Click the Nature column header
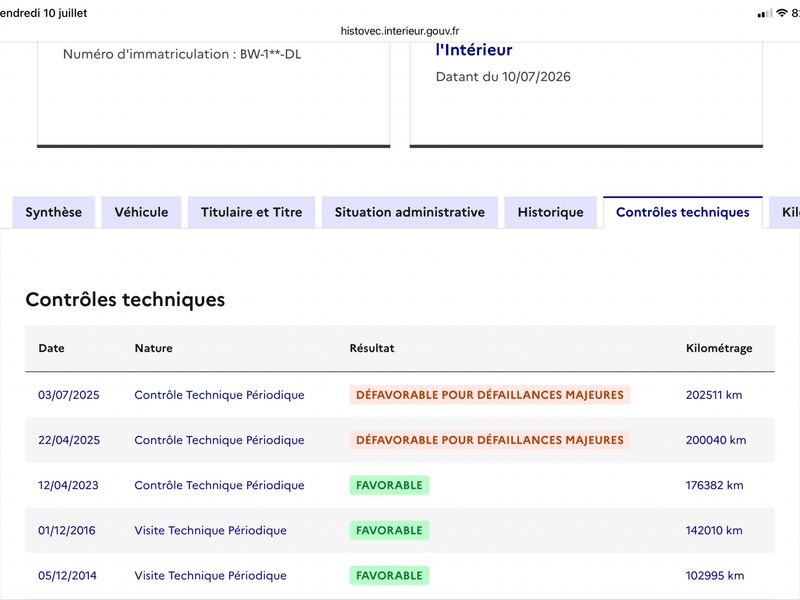Viewport: 800px width, 600px height. 154,348
